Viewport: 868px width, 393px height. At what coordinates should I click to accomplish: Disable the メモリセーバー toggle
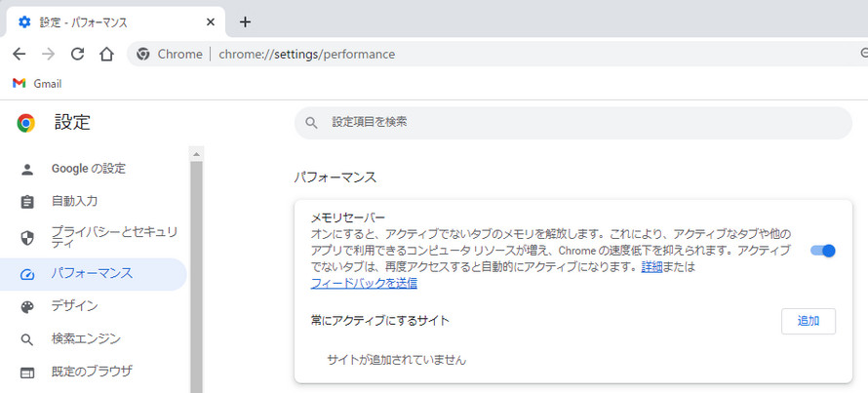(x=822, y=251)
